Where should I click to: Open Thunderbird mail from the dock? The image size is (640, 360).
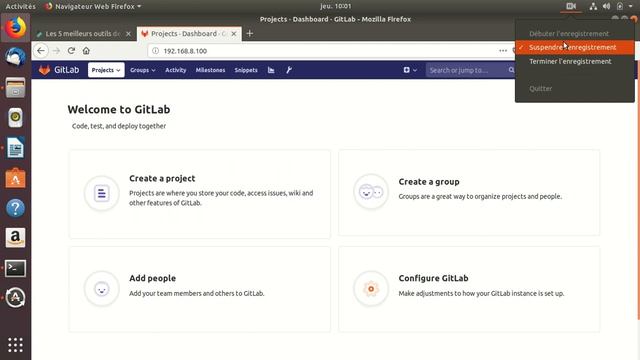(16, 57)
